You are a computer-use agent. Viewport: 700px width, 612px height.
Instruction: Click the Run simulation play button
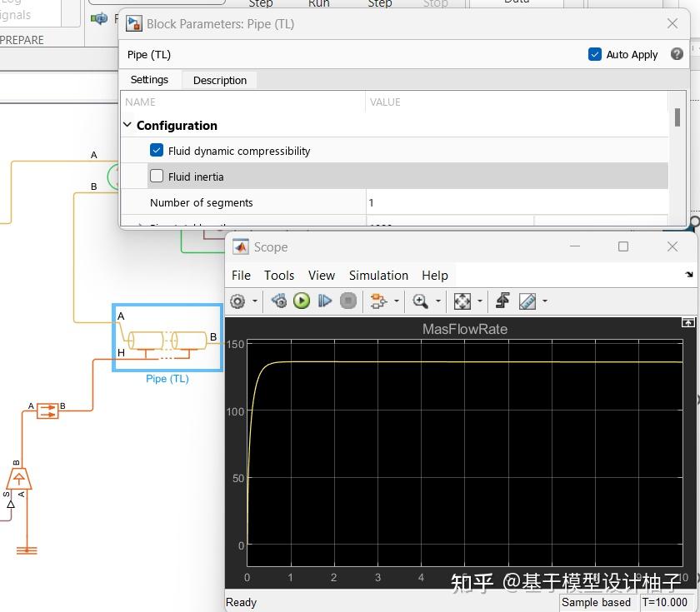pyautogui.click(x=302, y=301)
